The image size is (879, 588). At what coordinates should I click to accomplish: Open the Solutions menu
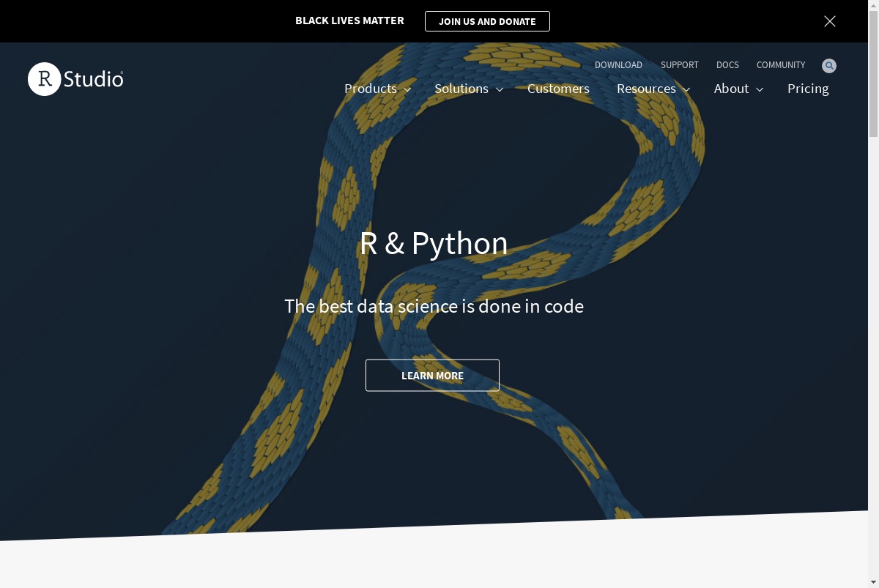[461, 89]
